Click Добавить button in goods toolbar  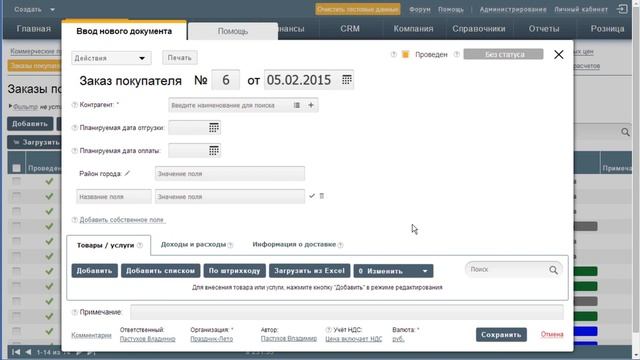(94, 271)
